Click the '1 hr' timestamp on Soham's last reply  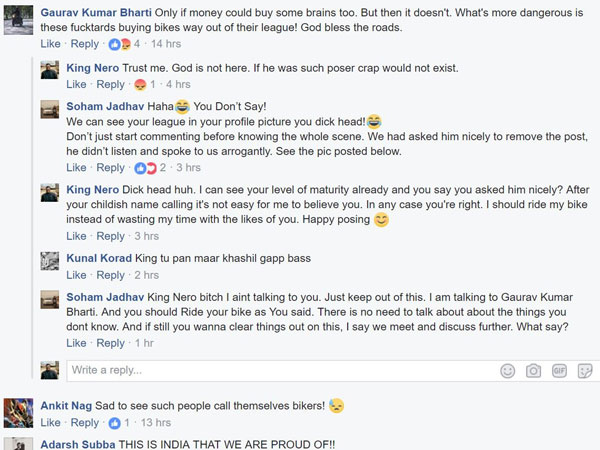145,343
